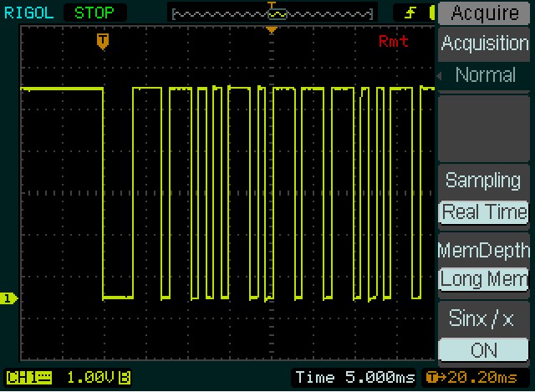Click the RIGOL logo
The width and height of the screenshot is (535, 392).
coord(28,13)
